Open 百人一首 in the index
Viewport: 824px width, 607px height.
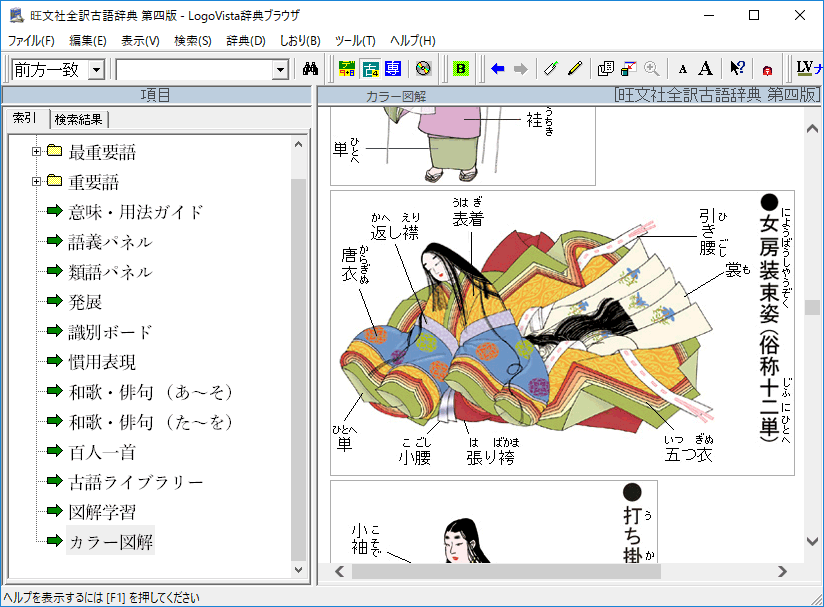pyautogui.click(x=102, y=452)
